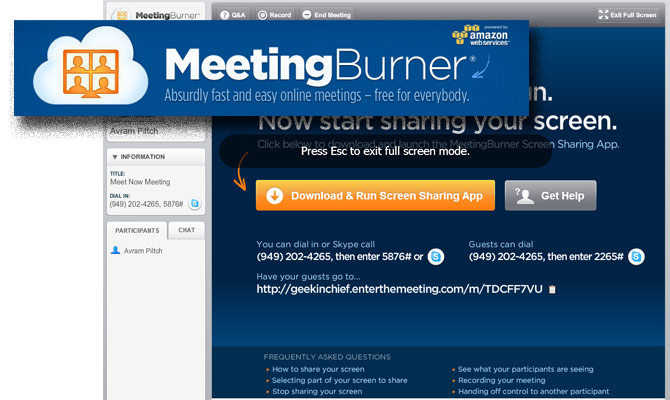The height and width of the screenshot is (400, 670).
Task: Click the 'Meet Now Meeting' title text
Action: click(140, 182)
